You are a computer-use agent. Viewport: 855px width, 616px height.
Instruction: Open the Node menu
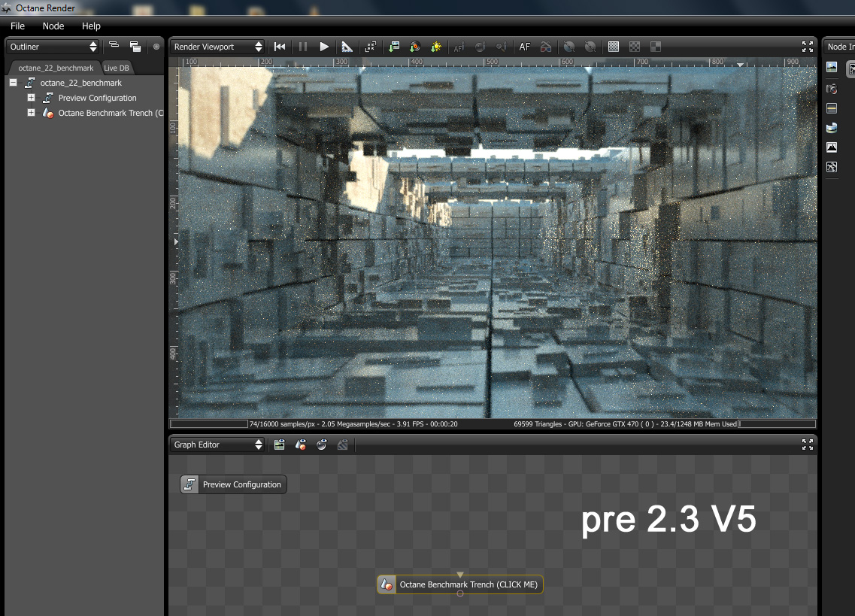pos(53,26)
